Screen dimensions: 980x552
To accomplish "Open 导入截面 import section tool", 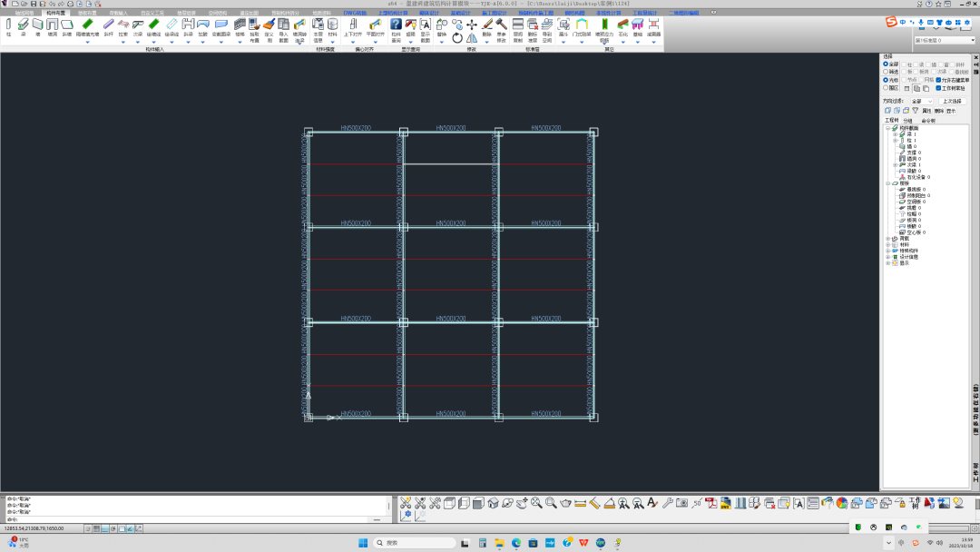I will pos(284,30).
